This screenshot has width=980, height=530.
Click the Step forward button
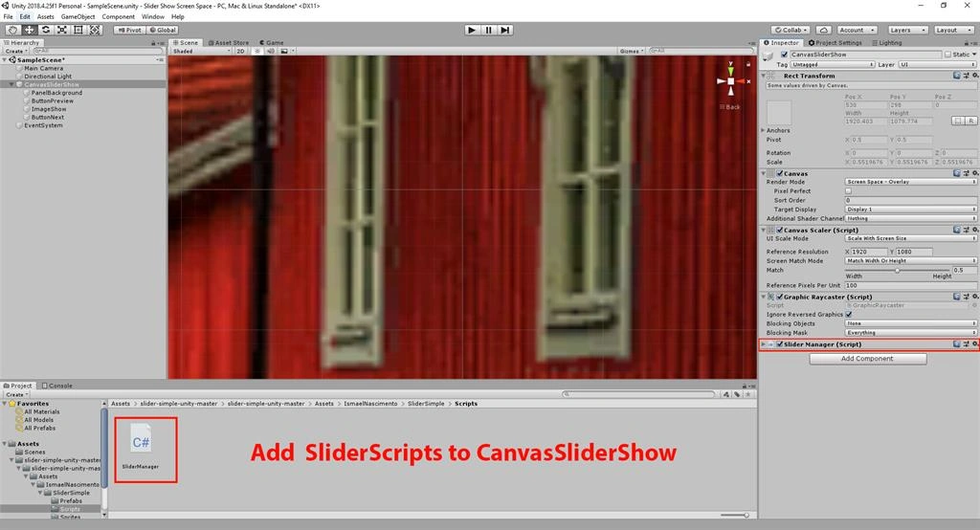click(505, 30)
